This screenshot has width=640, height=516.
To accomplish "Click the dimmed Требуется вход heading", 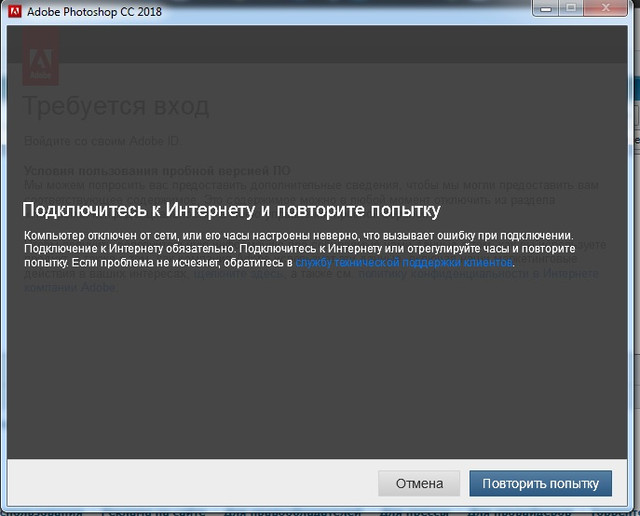I will (x=116, y=107).
